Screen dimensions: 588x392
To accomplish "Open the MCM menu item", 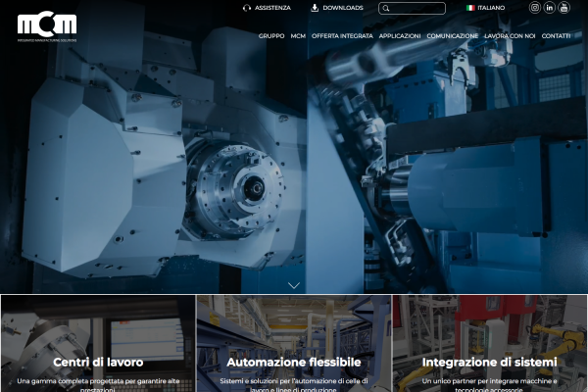I will coord(298,36).
